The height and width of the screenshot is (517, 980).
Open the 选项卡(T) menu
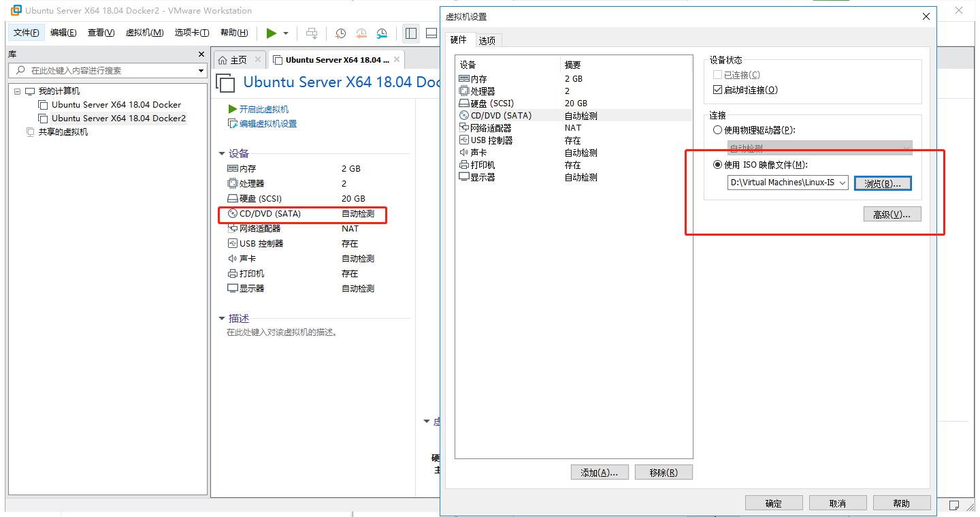191,33
